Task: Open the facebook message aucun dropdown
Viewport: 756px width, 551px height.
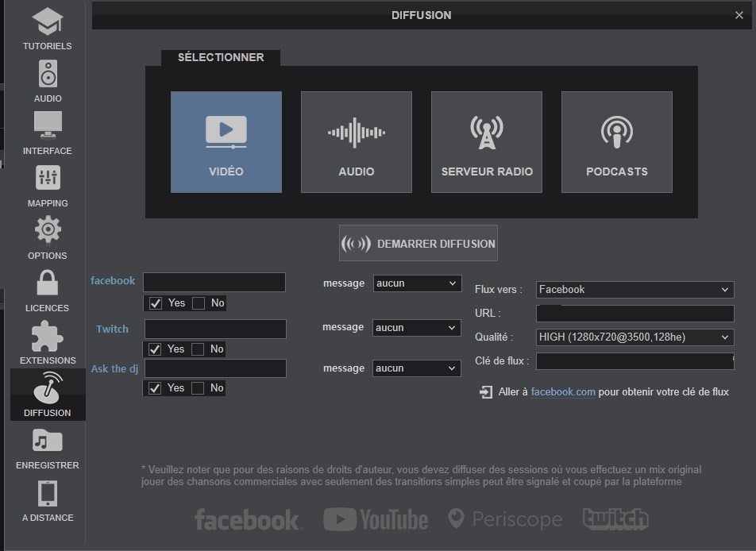Action: coord(417,283)
